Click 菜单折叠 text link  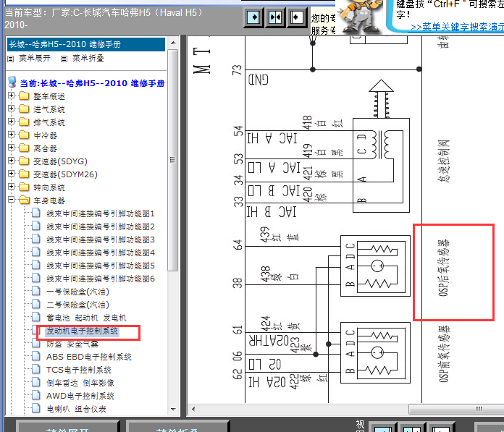(88, 59)
